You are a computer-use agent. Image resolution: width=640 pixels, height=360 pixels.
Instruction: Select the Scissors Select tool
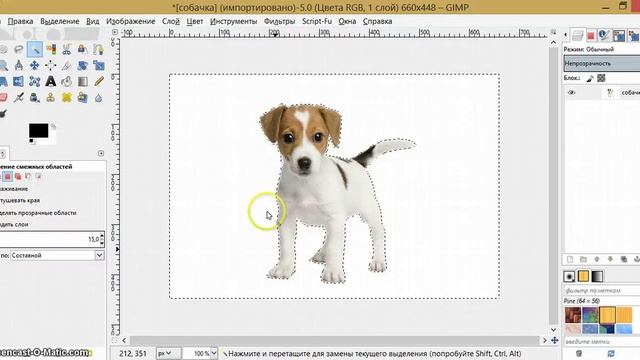[x=67, y=49]
